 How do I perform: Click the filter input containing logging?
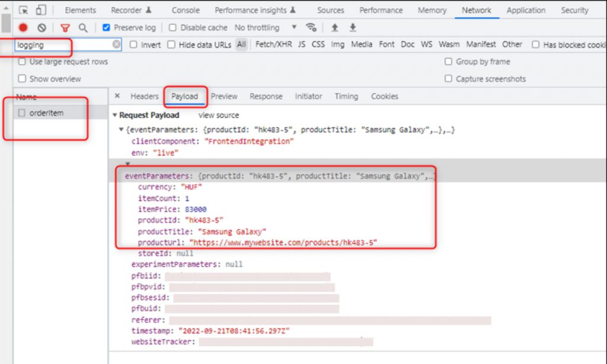[x=68, y=44]
